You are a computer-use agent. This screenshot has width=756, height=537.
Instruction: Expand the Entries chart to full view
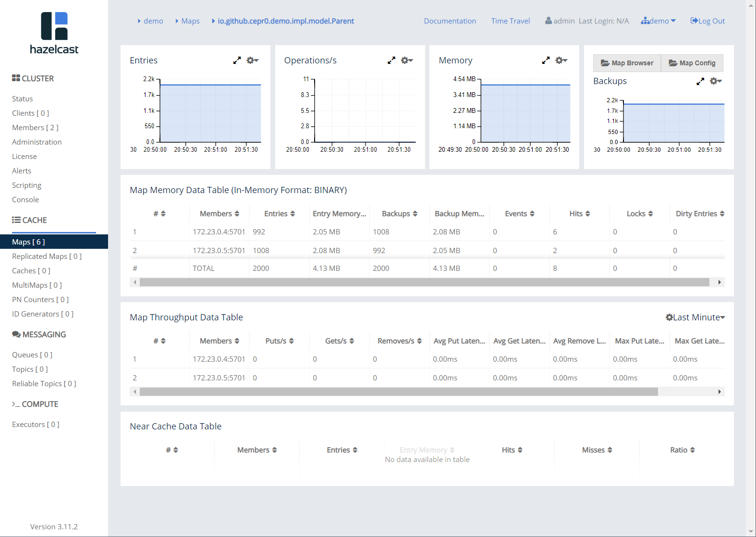(237, 61)
